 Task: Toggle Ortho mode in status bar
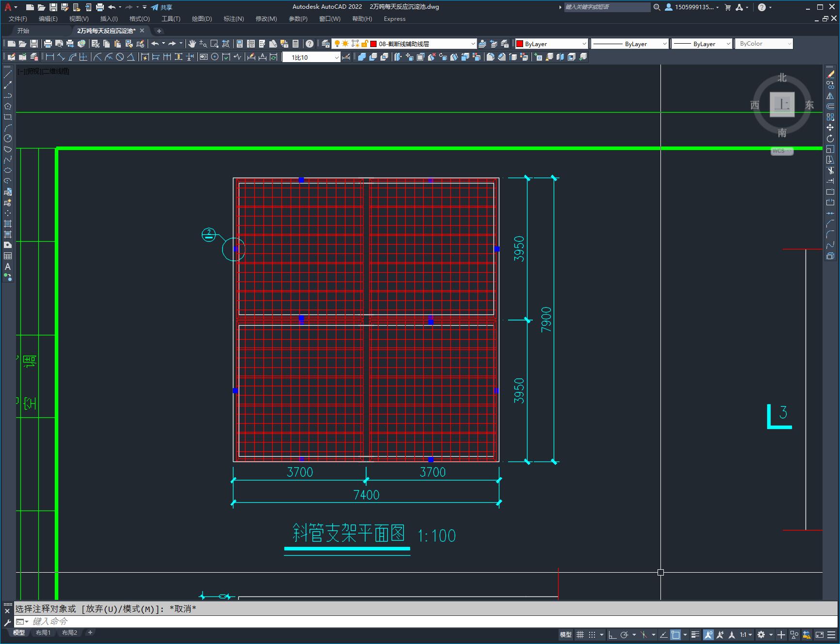(x=612, y=634)
